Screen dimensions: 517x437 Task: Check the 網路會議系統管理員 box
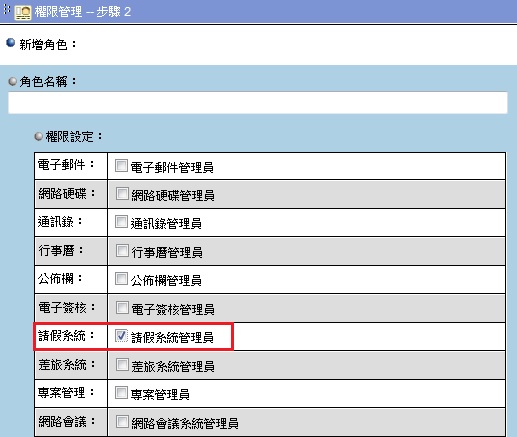tap(122, 422)
